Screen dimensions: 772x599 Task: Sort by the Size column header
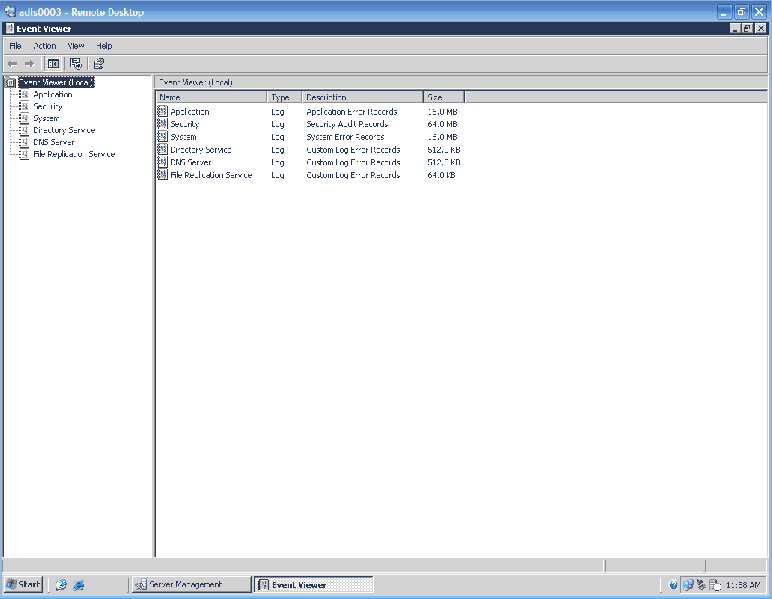tap(444, 97)
